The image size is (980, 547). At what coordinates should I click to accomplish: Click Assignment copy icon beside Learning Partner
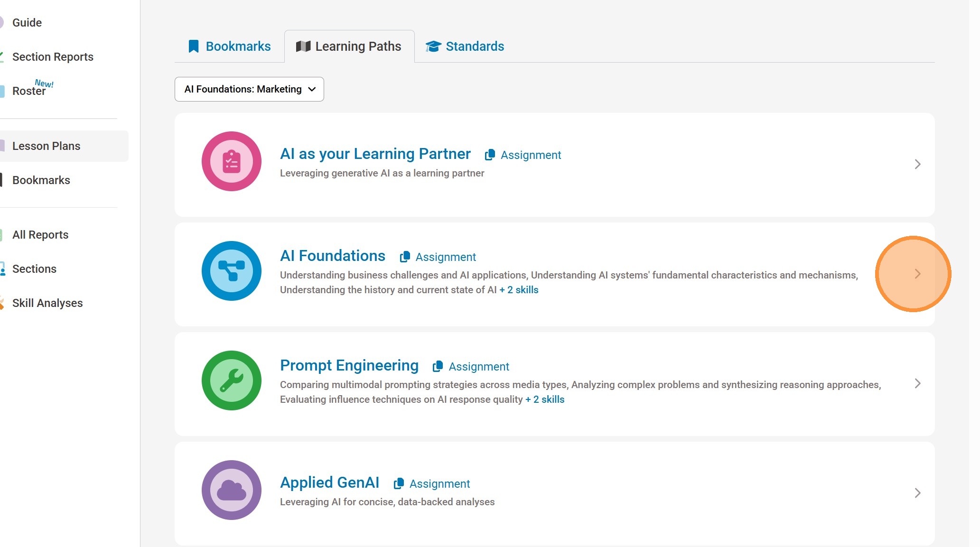(x=490, y=155)
